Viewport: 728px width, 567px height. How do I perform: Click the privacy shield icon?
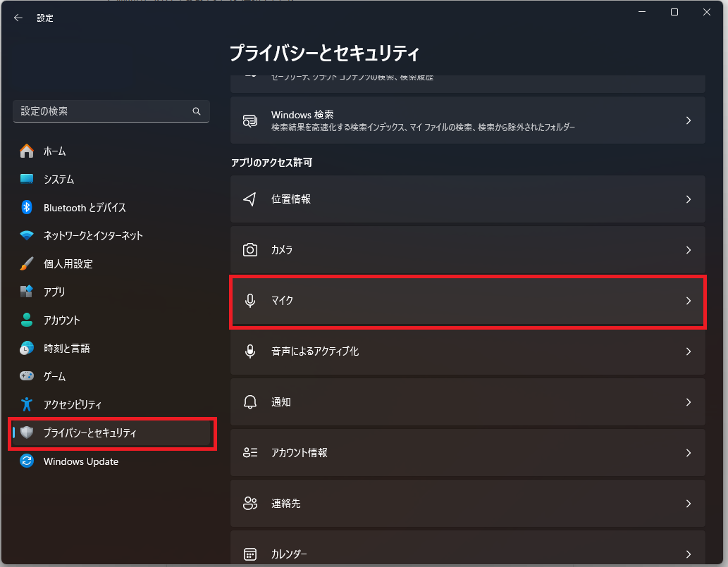tap(27, 432)
